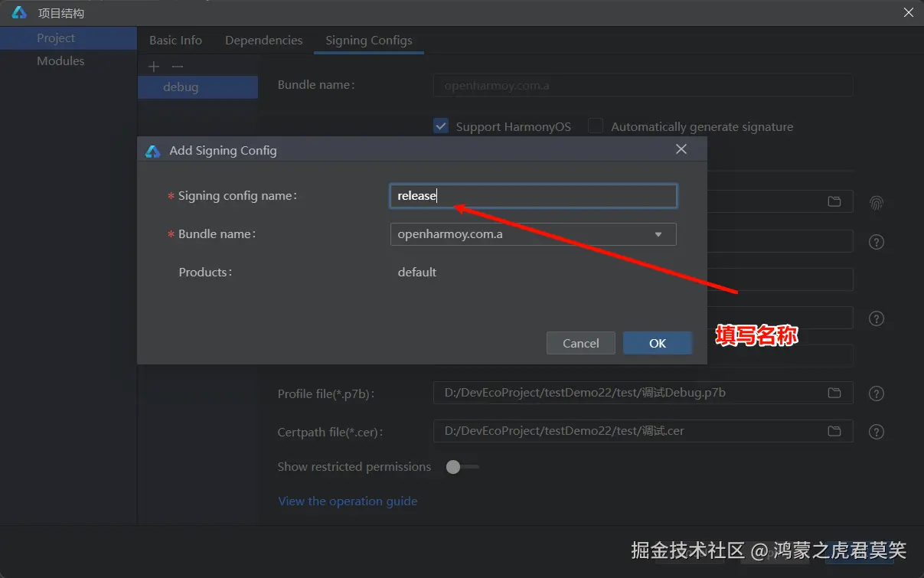Open View the operation guide link
924x578 pixels.
[x=348, y=501]
